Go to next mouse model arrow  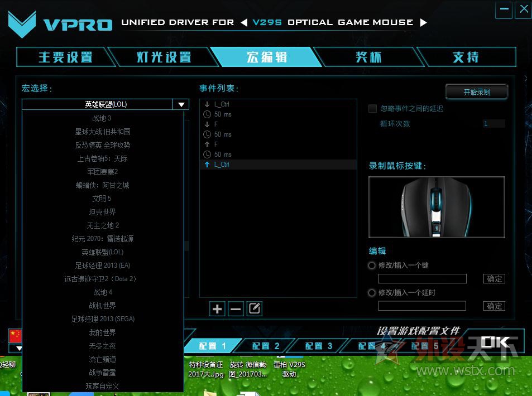point(423,22)
